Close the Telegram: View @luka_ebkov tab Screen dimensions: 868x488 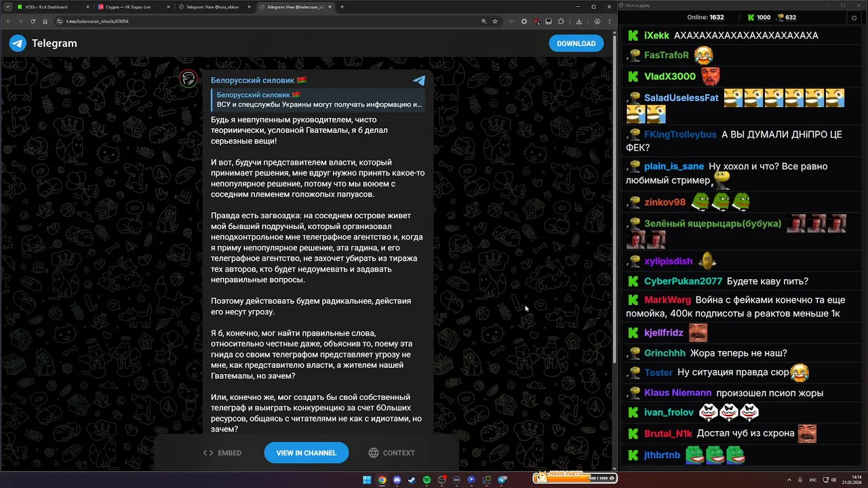coord(250,7)
